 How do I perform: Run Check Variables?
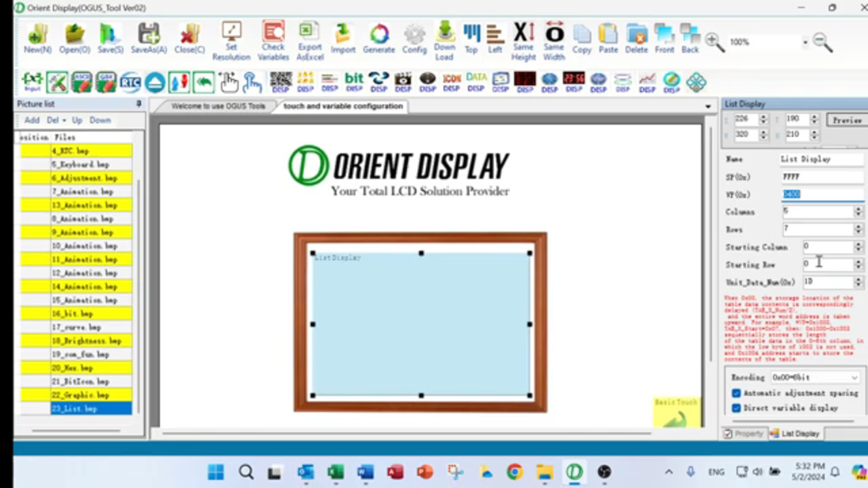[x=273, y=41]
